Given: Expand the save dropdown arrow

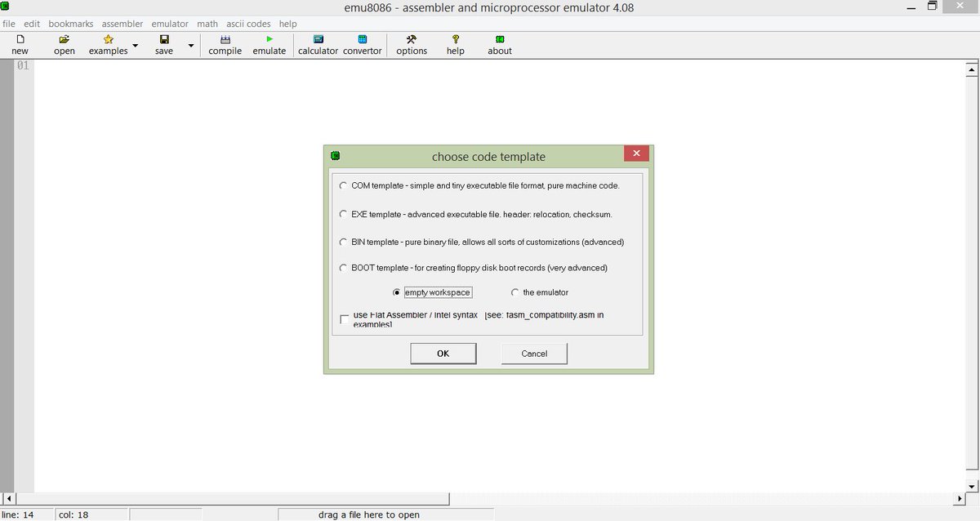Looking at the screenshot, I should click(191, 46).
